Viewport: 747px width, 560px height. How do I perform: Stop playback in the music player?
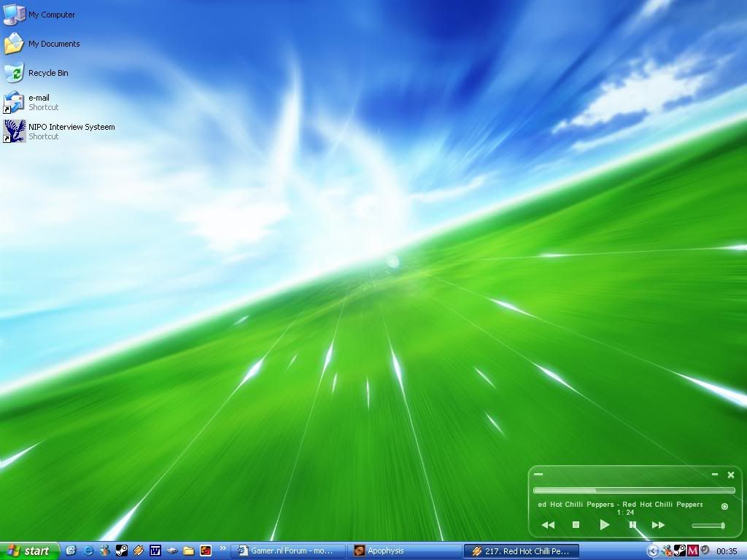576,525
